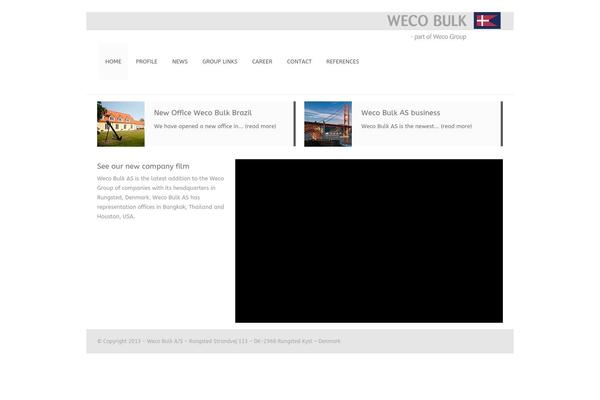Click the Weco Bulk AS description paragraph

point(161,197)
